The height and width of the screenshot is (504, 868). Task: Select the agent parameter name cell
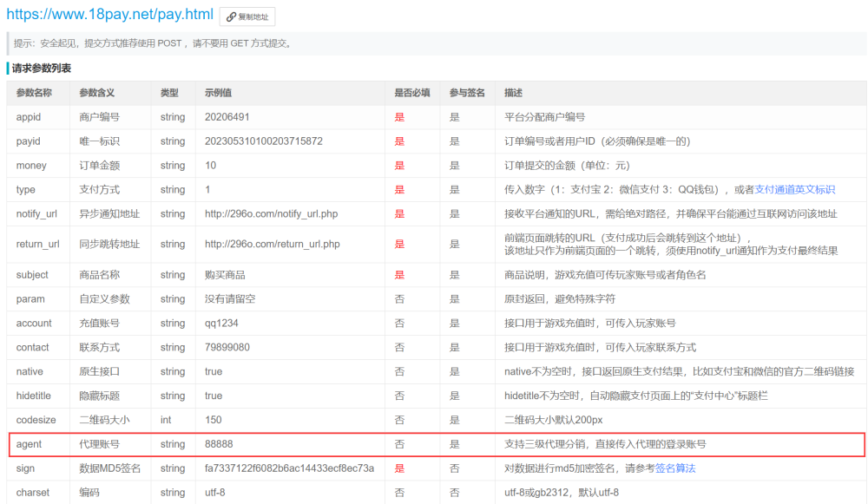coord(29,444)
